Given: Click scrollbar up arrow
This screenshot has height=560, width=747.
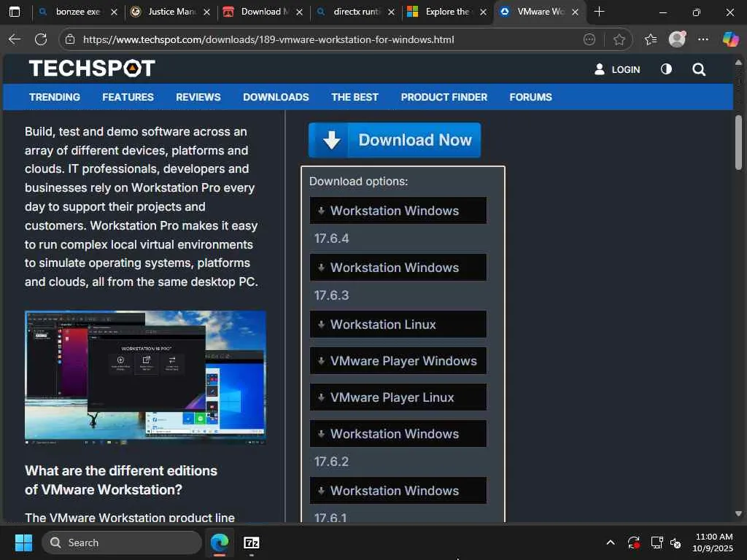Looking at the screenshot, I should [x=738, y=63].
